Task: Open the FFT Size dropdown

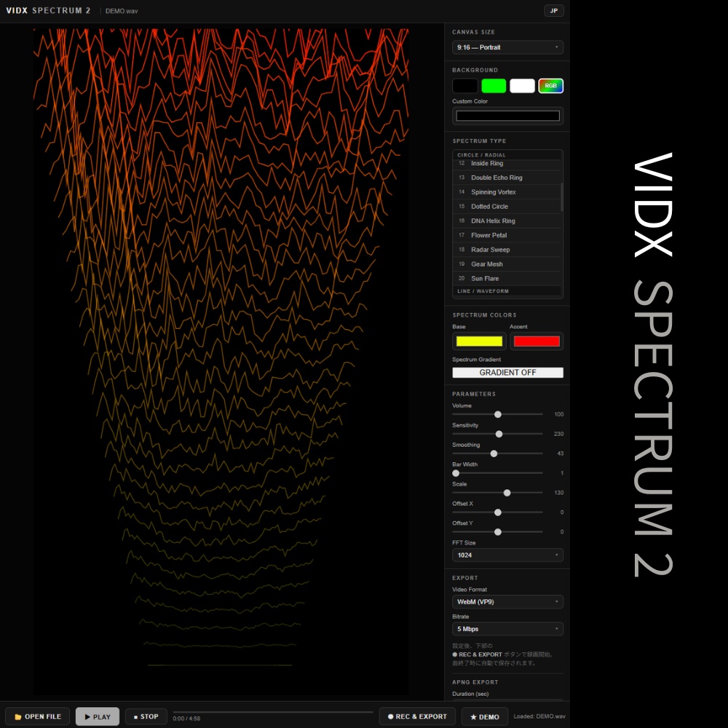Action: click(x=507, y=555)
